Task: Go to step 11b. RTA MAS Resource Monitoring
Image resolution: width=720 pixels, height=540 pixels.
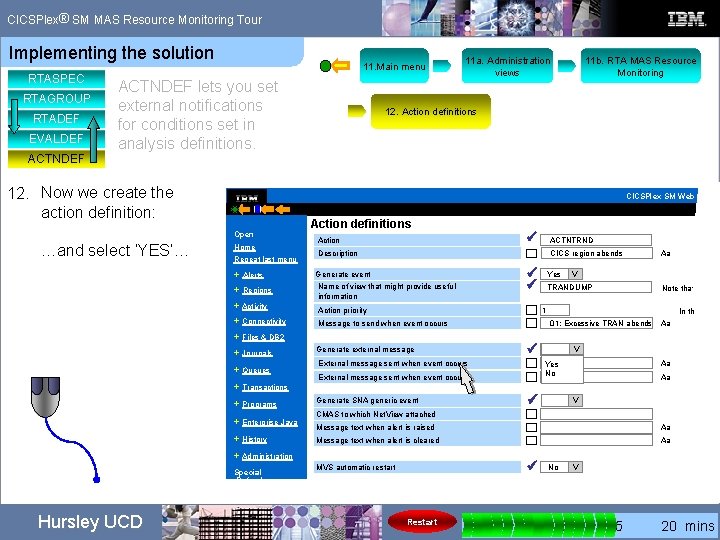Action: coord(641,66)
